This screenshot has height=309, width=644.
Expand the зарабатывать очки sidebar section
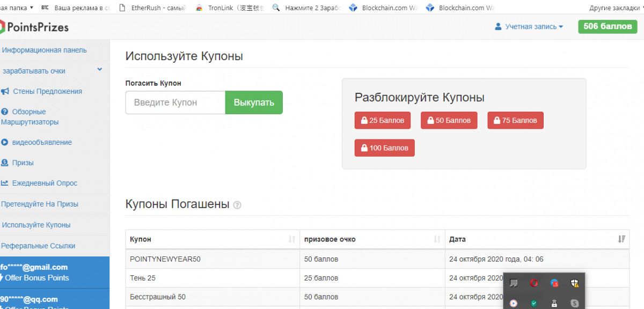click(100, 70)
